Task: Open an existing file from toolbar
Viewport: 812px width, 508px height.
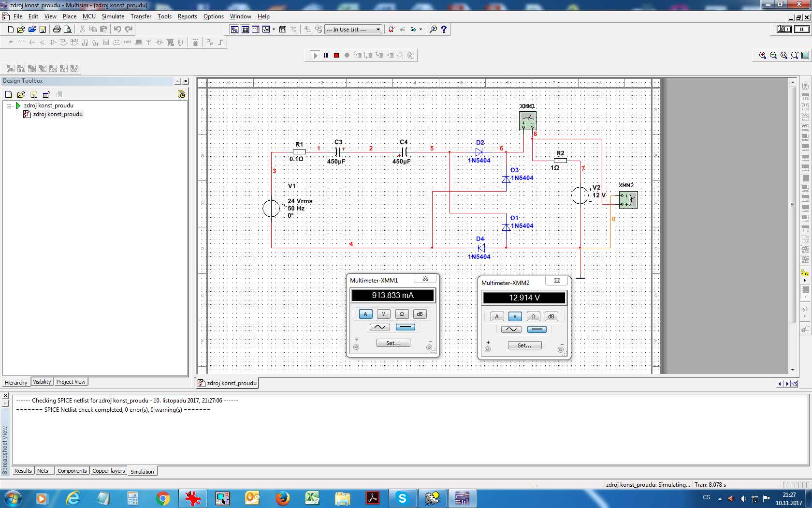Action: pos(21,30)
